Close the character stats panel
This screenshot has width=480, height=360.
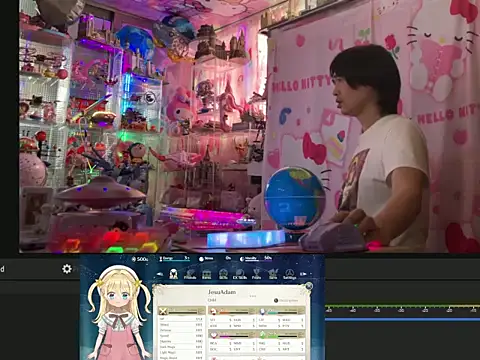(x=309, y=286)
